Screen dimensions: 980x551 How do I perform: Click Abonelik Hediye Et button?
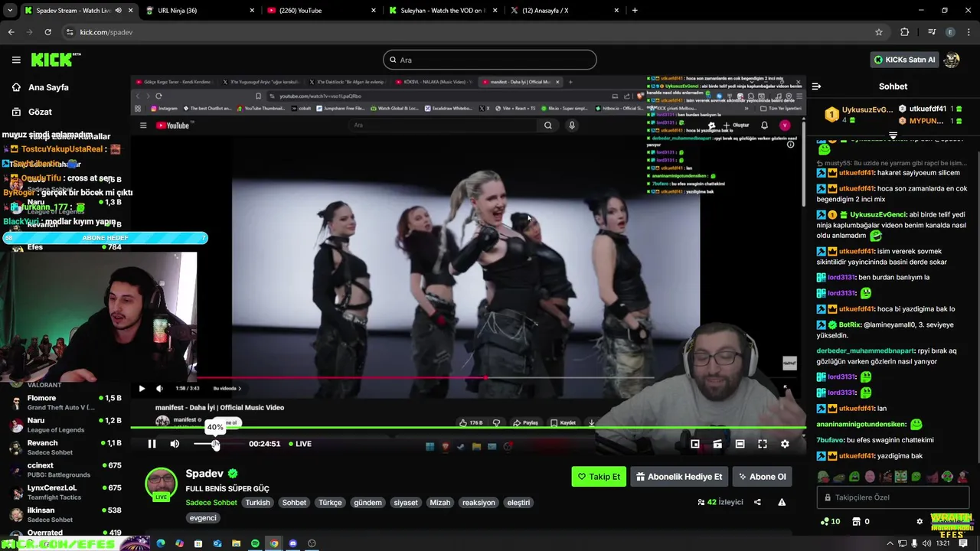[x=679, y=477]
